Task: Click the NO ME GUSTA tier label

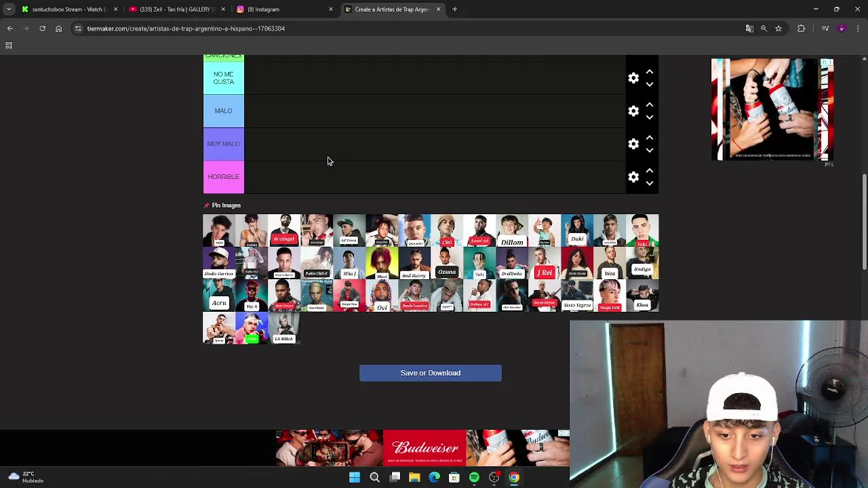Action: 224,78
